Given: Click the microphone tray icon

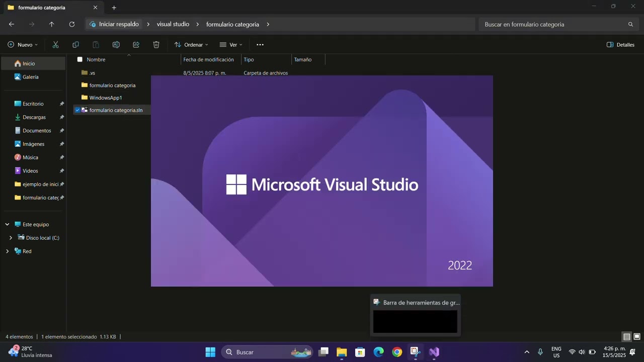Looking at the screenshot, I should [x=540, y=352].
